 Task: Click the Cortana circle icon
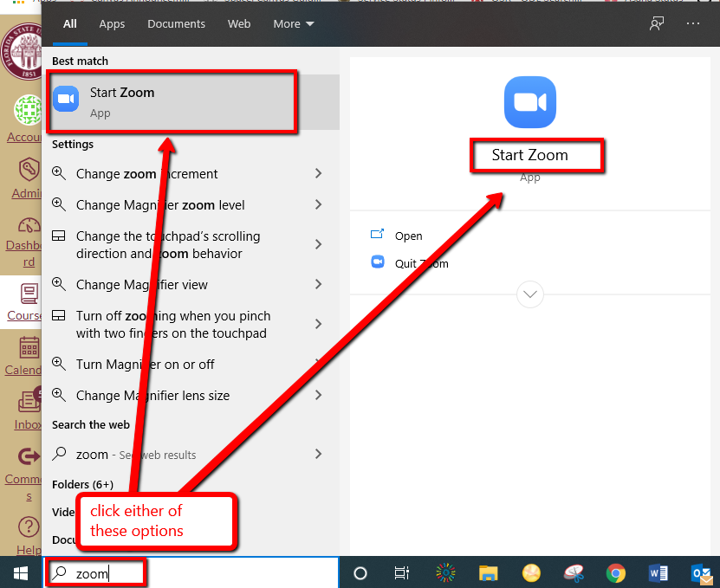[x=360, y=572]
